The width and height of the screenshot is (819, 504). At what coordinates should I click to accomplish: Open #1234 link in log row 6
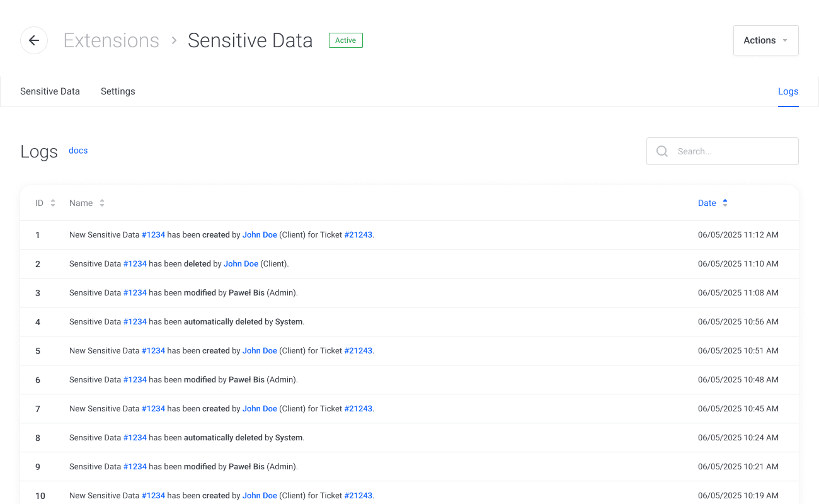point(135,380)
